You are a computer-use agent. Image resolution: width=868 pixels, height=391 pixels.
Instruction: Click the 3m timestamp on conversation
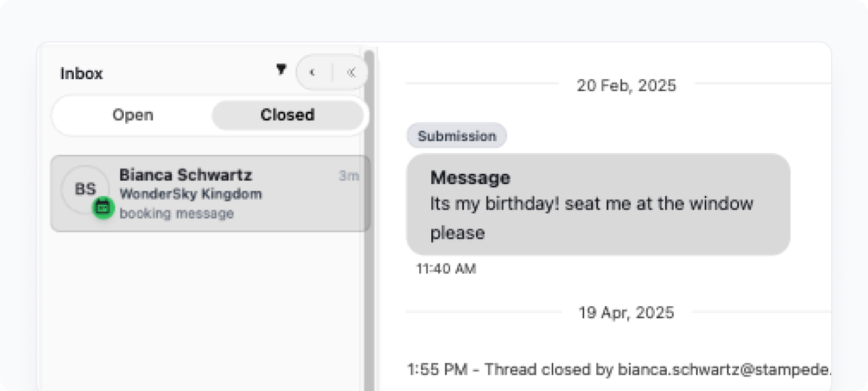(349, 175)
